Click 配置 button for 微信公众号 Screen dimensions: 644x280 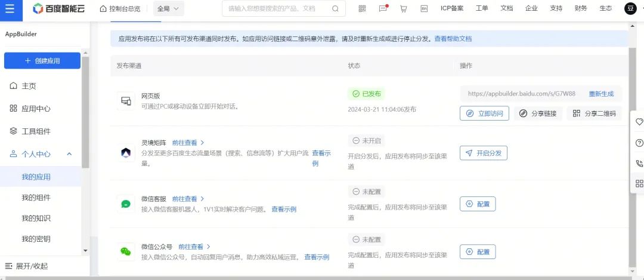coord(478,251)
